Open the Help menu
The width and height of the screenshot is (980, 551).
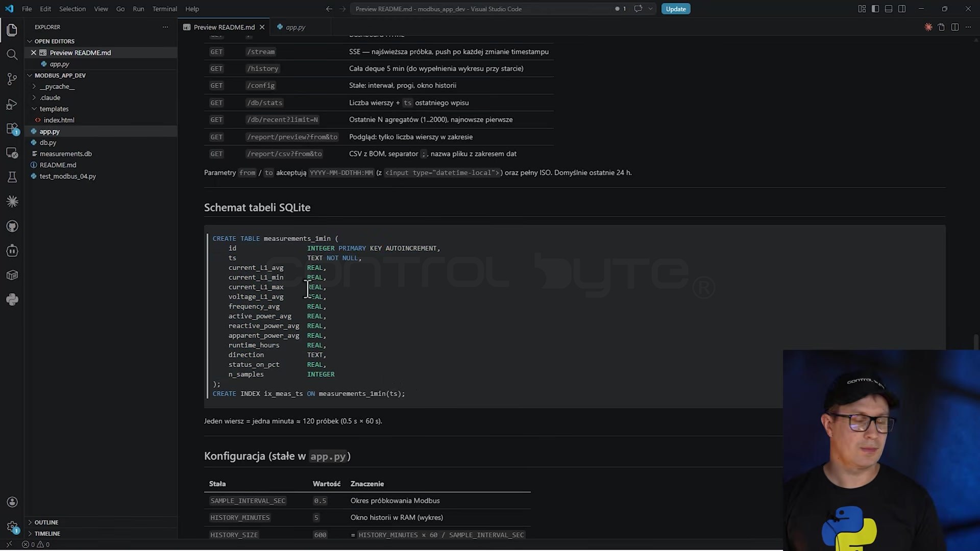(x=192, y=9)
